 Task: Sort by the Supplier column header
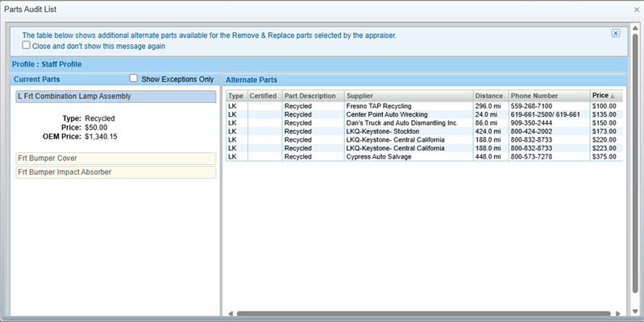(409, 96)
